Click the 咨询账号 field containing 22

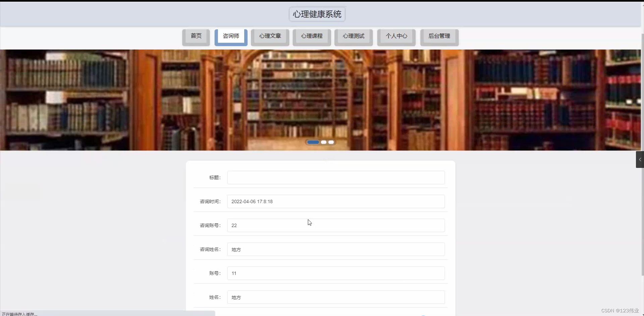tap(335, 225)
